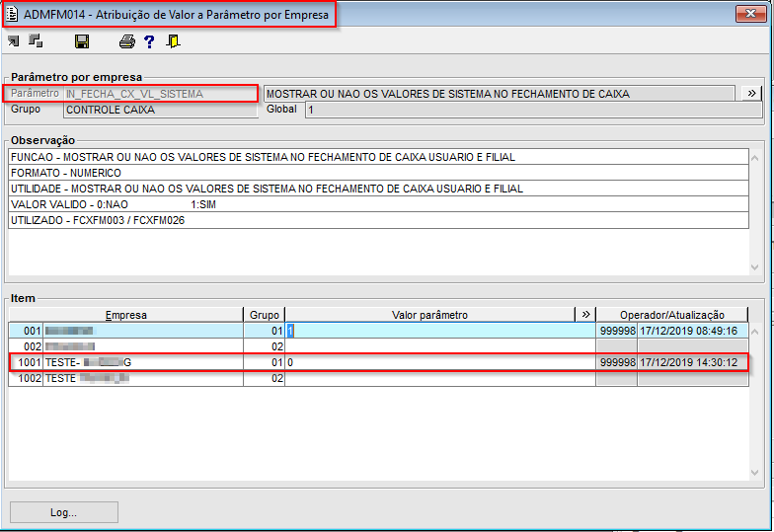This screenshot has height=532, width=774.
Task: Sort by Empresa column header
Action: click(126, 315)
